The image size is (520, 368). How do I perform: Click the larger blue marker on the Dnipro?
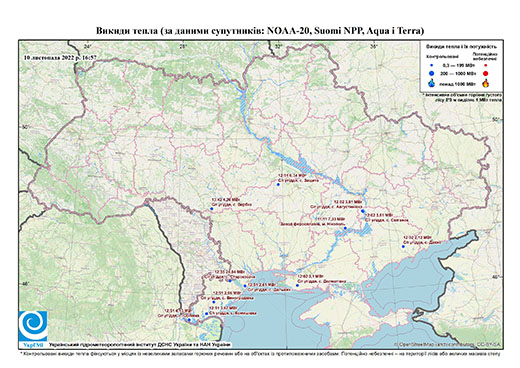[362, 211]
